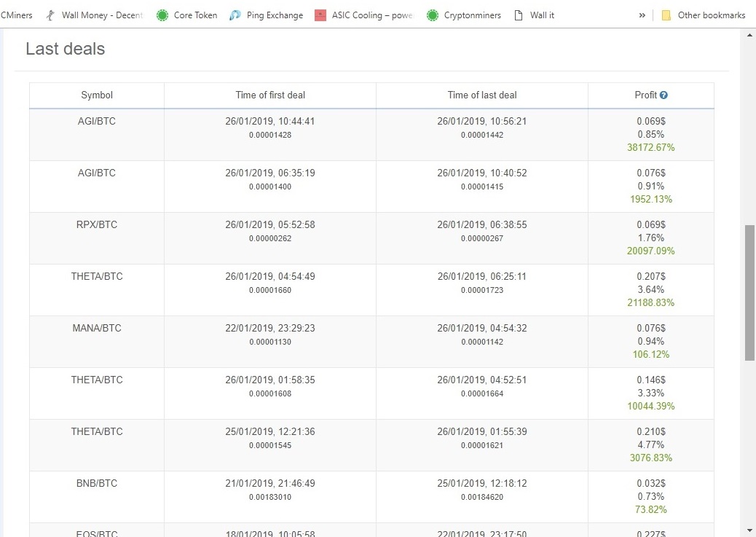This screenshot has width=756, height=537.
Task: Click first deal time 26/01/2019, 10:44:41
Action: pos(270,121)
